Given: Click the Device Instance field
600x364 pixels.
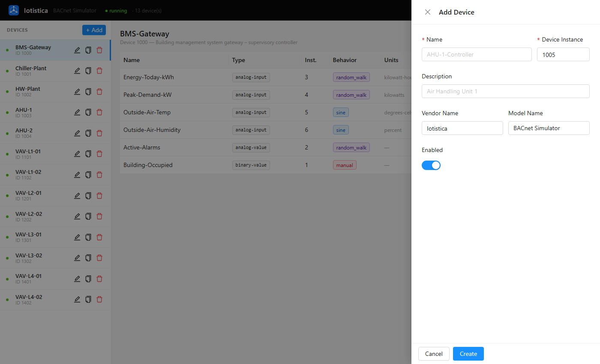Looking at the screenshot, I should coord(563,54).
